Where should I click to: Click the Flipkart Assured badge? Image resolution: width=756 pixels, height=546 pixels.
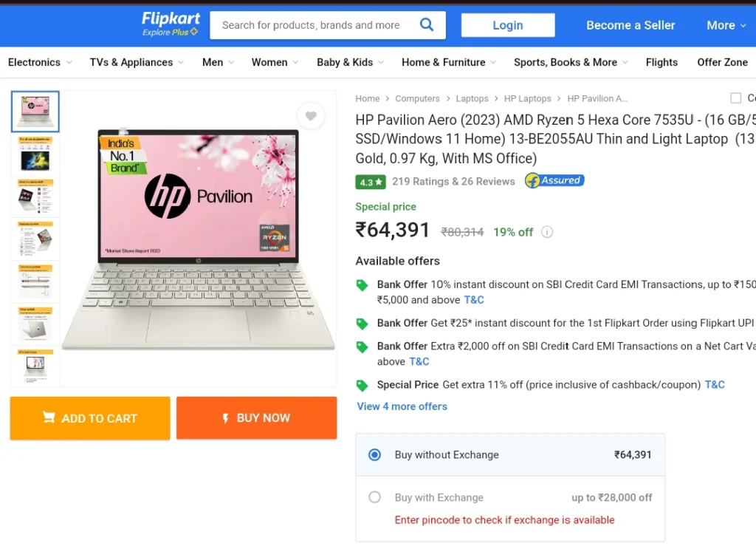(554, 181)
